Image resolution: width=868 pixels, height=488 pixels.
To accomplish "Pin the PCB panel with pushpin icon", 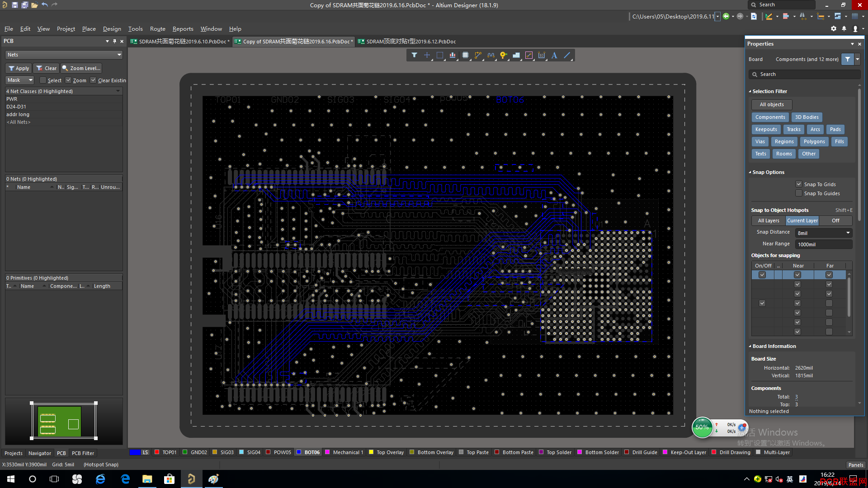I will click(114, 41).
